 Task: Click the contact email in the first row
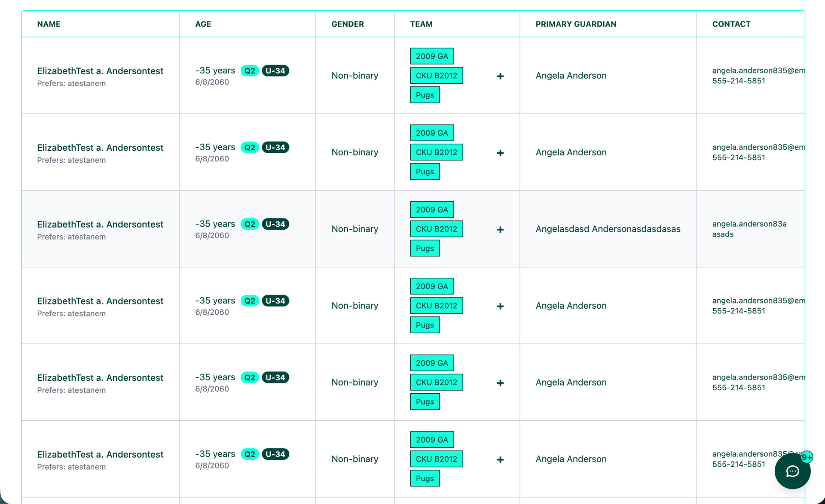[x=758, y=70]
